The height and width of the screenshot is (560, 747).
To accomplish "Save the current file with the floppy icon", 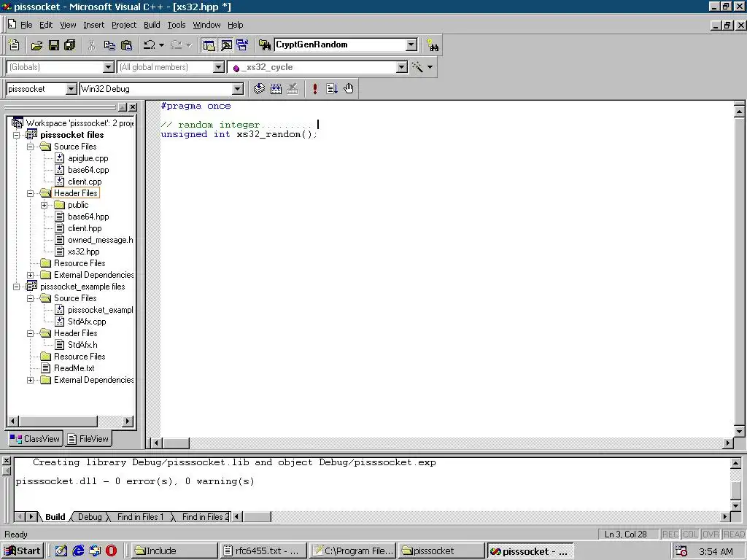I will pyautogui.click(x=54, y=45).
